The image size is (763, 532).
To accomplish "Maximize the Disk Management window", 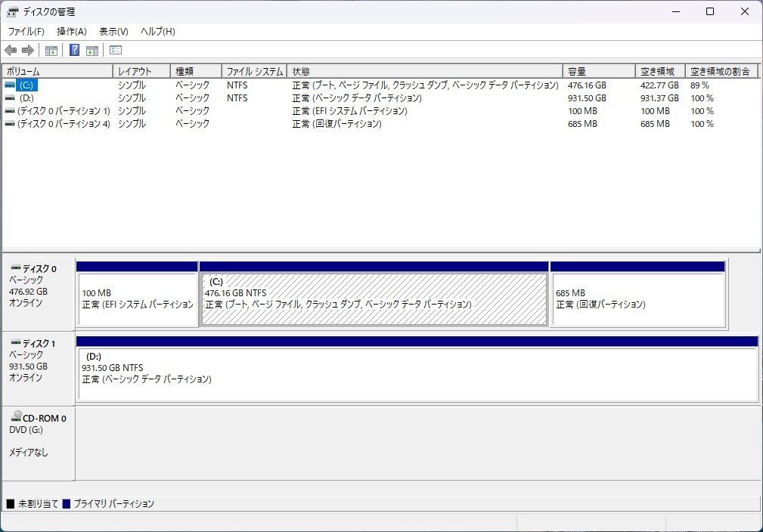I will [710, 11].
